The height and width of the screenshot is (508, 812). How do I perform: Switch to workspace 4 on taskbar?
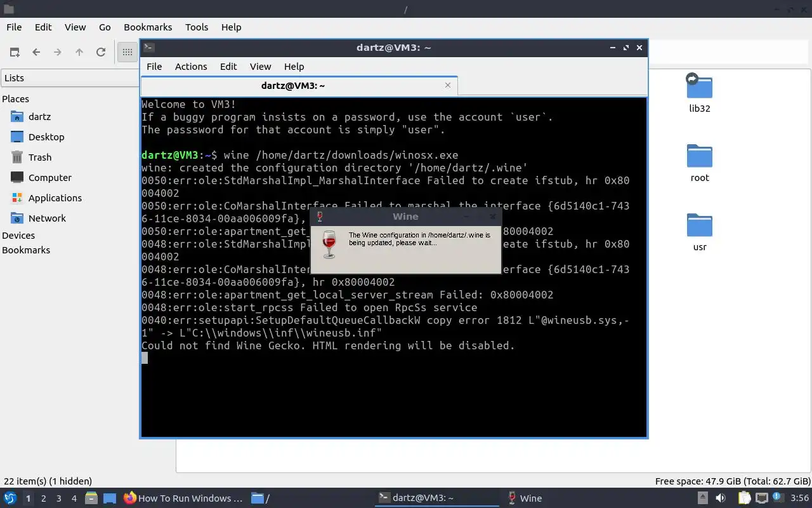(74, 498)
